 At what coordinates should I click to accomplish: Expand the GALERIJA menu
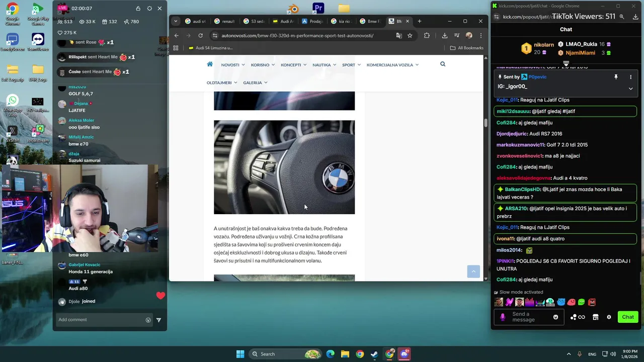point(255,82)
